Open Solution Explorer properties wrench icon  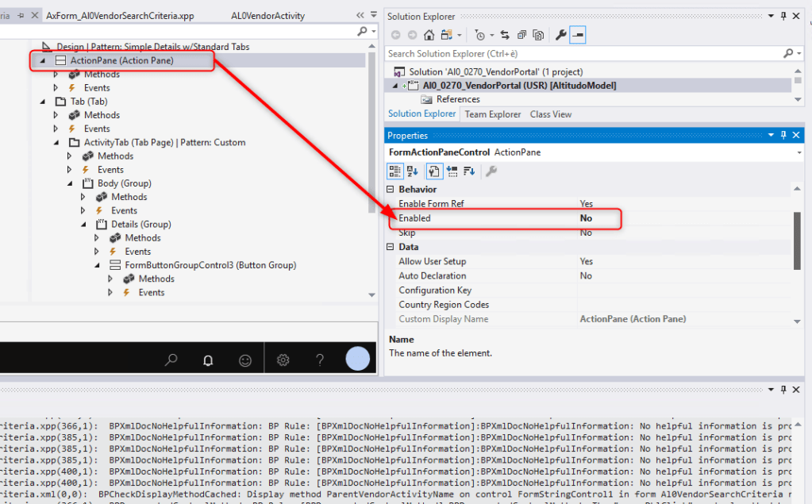point(560,35)
